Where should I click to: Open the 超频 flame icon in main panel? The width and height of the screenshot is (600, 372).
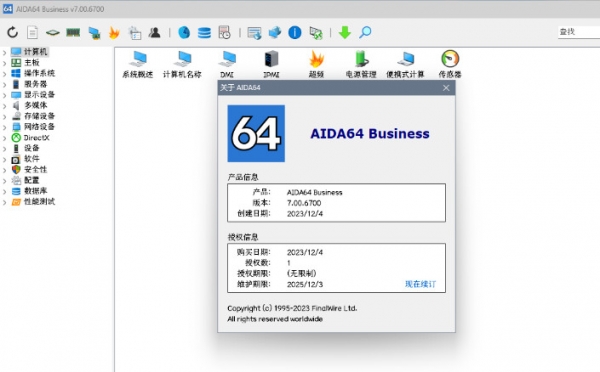tap(316, 64)
